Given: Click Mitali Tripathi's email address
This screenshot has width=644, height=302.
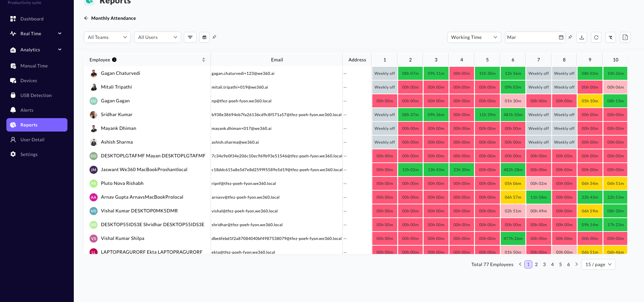Looking at the screenshot, I should [240, 87].
